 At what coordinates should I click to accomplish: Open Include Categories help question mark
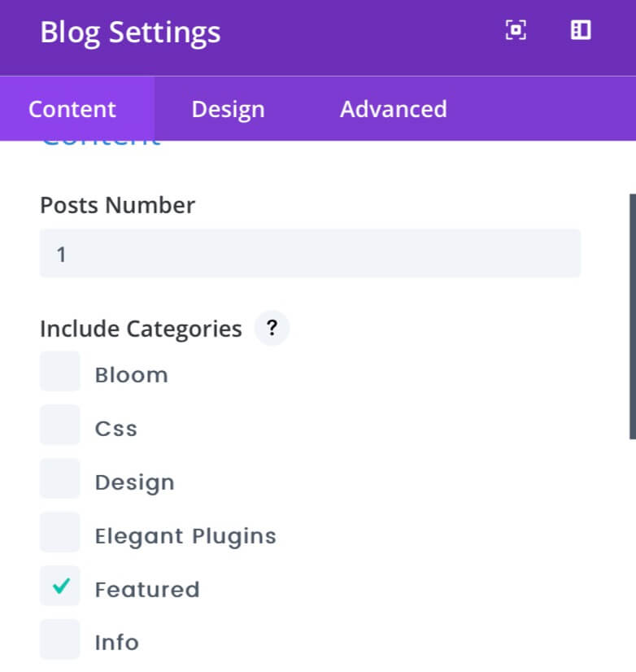[x=272, y=329]
